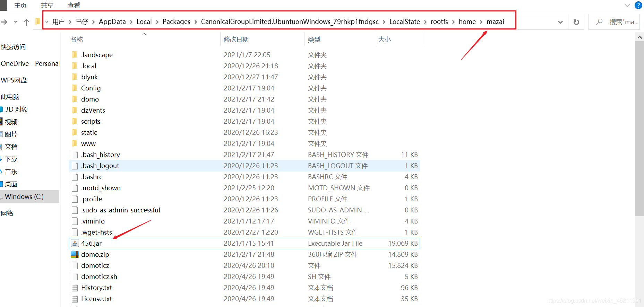Select 此电脑 in the navigation pane
Screen dimensions: 644x307
(x=10, y=97)
